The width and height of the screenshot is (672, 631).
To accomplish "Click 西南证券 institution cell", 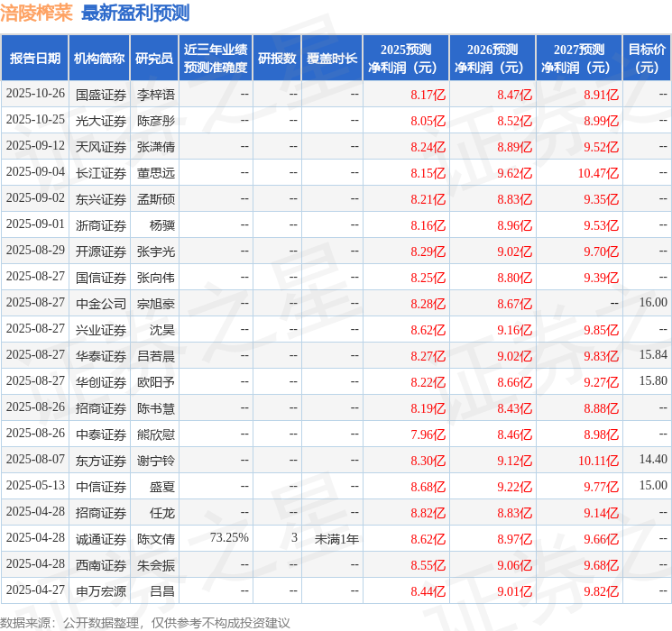I will pos(101,565).
